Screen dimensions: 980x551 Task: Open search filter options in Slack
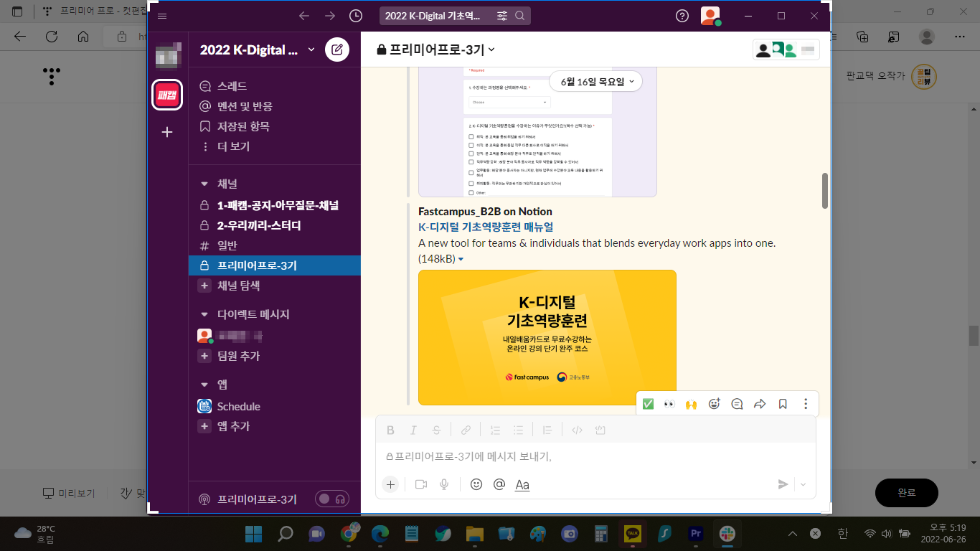point(502,16)
